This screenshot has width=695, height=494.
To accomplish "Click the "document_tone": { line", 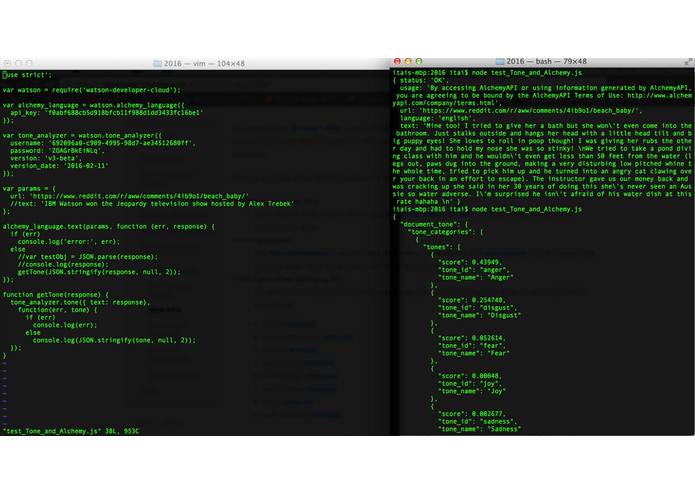I will [434, 224].
